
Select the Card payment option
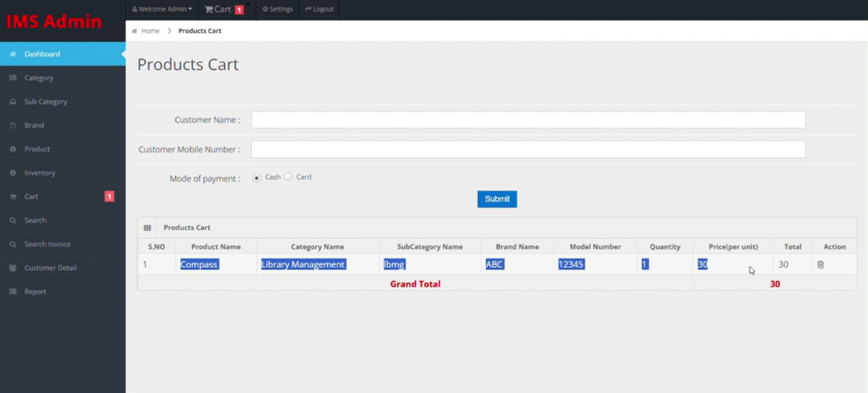(288, 176)
